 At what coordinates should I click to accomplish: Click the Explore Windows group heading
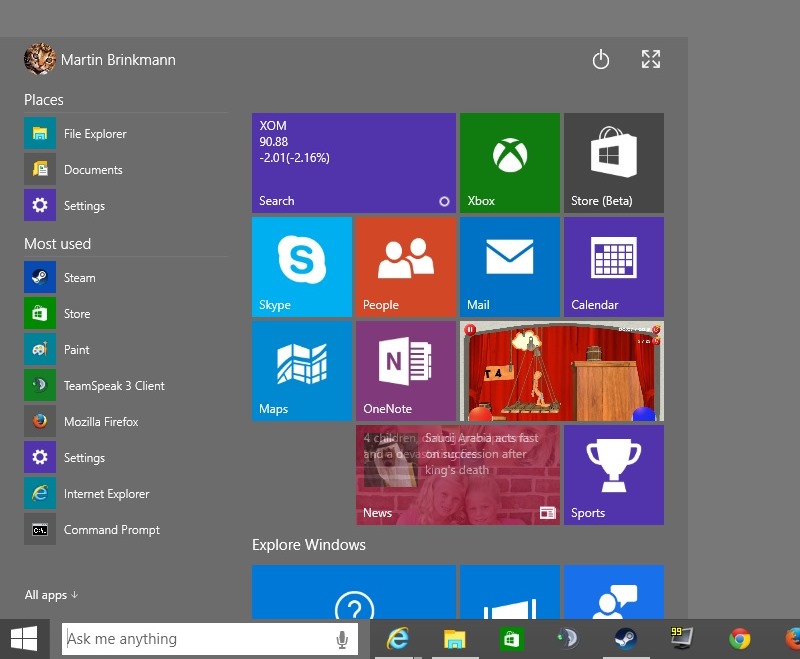(x=309, y=545)
